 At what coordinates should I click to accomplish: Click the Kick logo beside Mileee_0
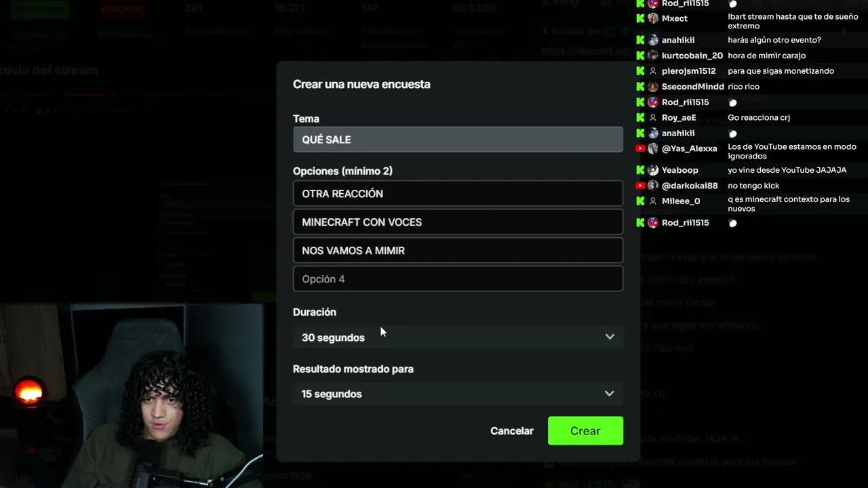coord(640,201)
